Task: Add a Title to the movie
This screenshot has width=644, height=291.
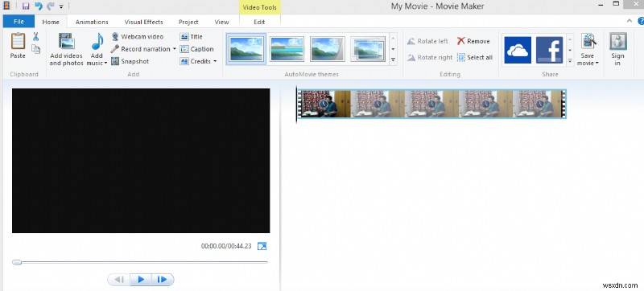Action: [x=192, y=36]
